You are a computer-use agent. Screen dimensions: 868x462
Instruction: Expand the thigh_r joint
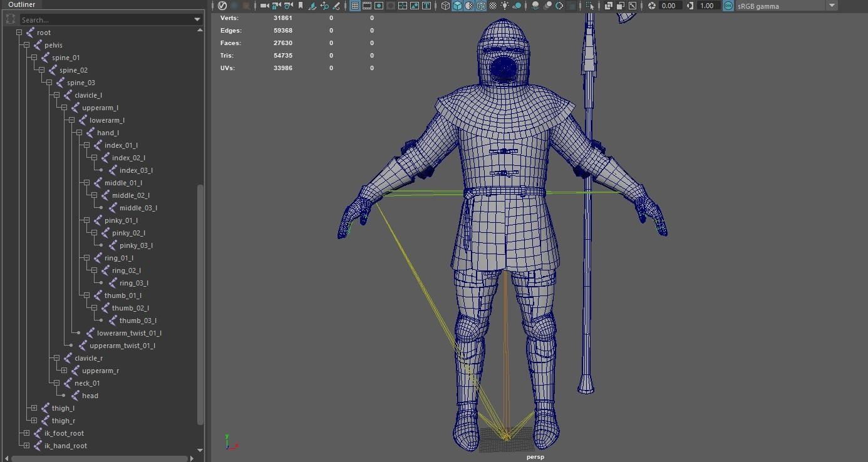(x=34, y=421)
